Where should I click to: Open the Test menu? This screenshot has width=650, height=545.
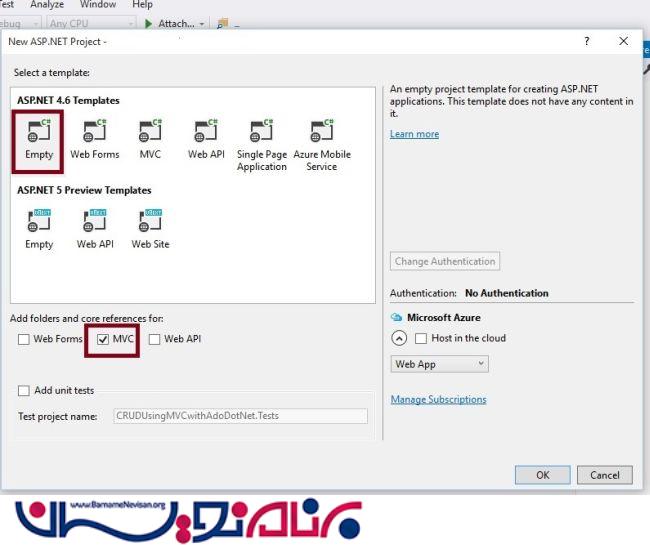click(x=7, y=5)
